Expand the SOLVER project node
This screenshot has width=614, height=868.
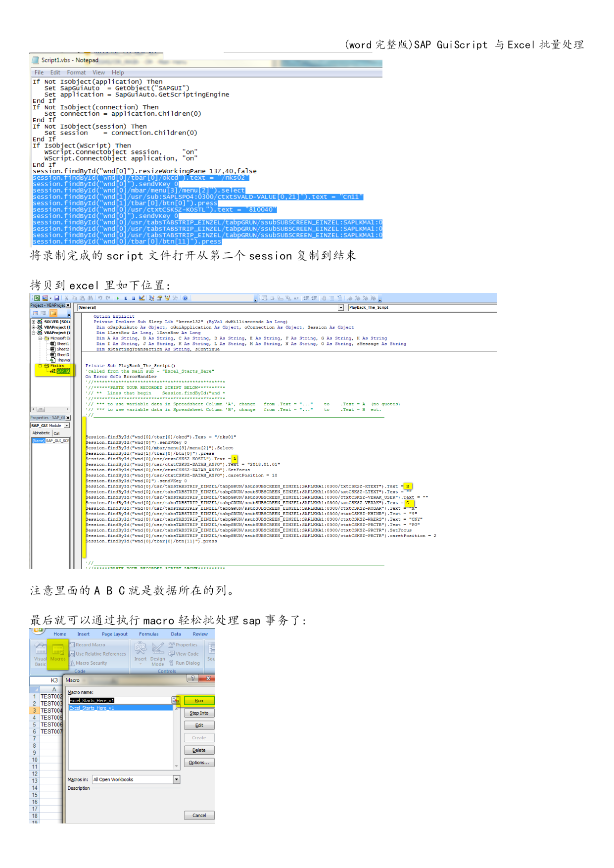tap(34, 322)
